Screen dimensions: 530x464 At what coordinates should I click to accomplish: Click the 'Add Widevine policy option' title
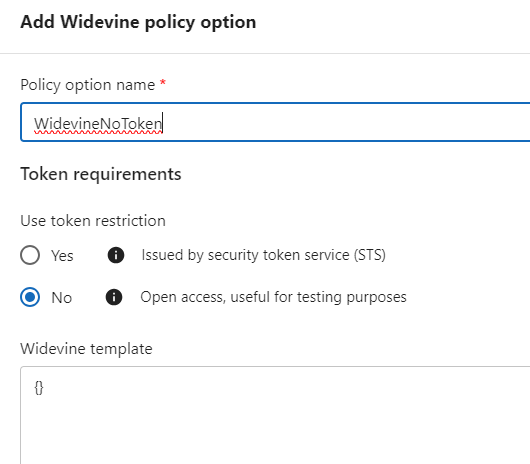click(x=138, y=22)
